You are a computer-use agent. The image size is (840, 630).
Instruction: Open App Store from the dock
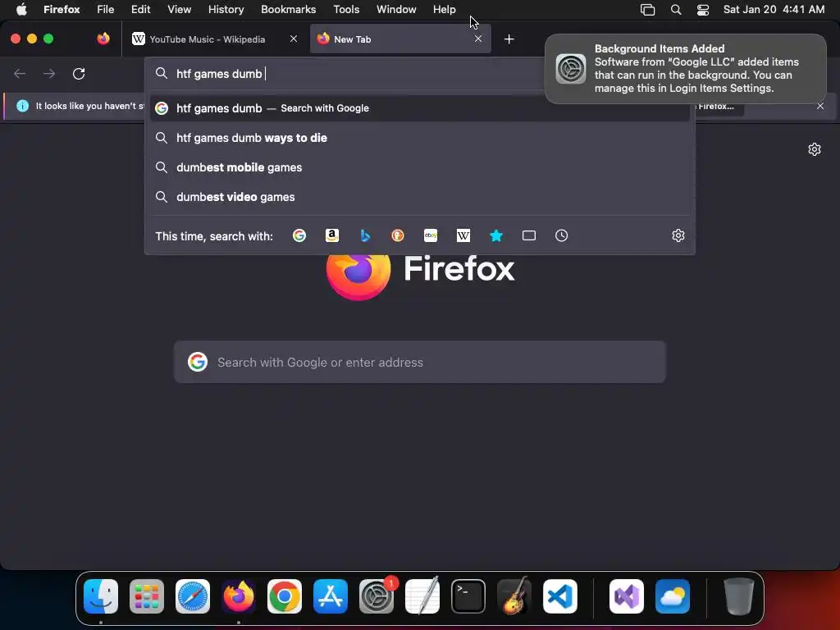pos(331,596)
